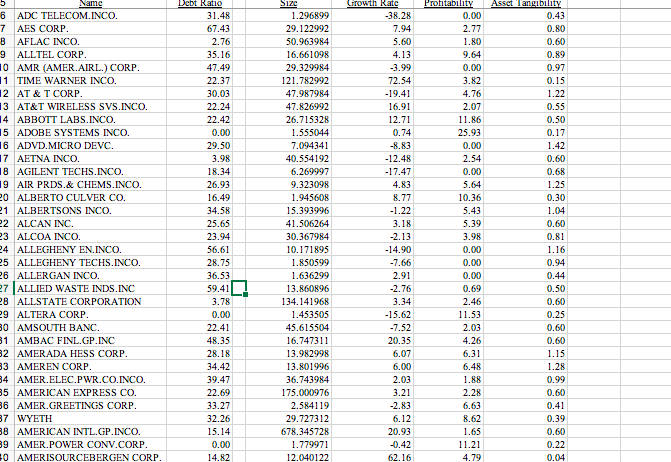Click profitability value 9.64

472,54
